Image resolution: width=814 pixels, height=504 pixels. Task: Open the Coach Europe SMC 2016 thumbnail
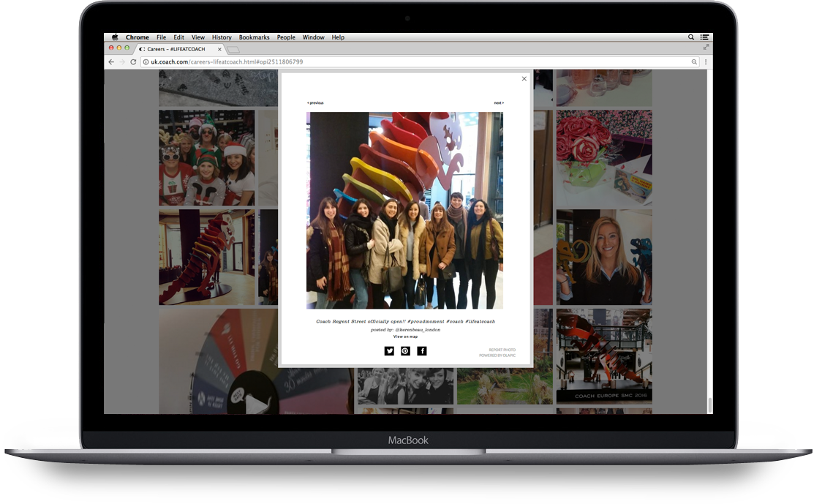coord(604,356)
